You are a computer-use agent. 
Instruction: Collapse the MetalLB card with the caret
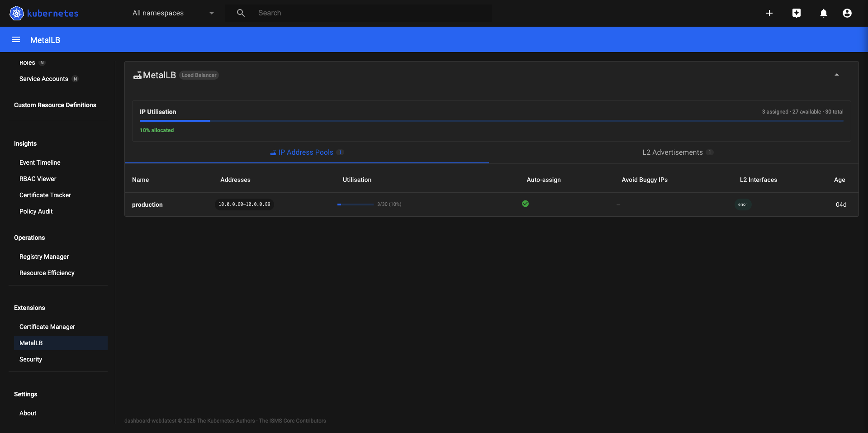pyautogui.click(x=837, y=75)
